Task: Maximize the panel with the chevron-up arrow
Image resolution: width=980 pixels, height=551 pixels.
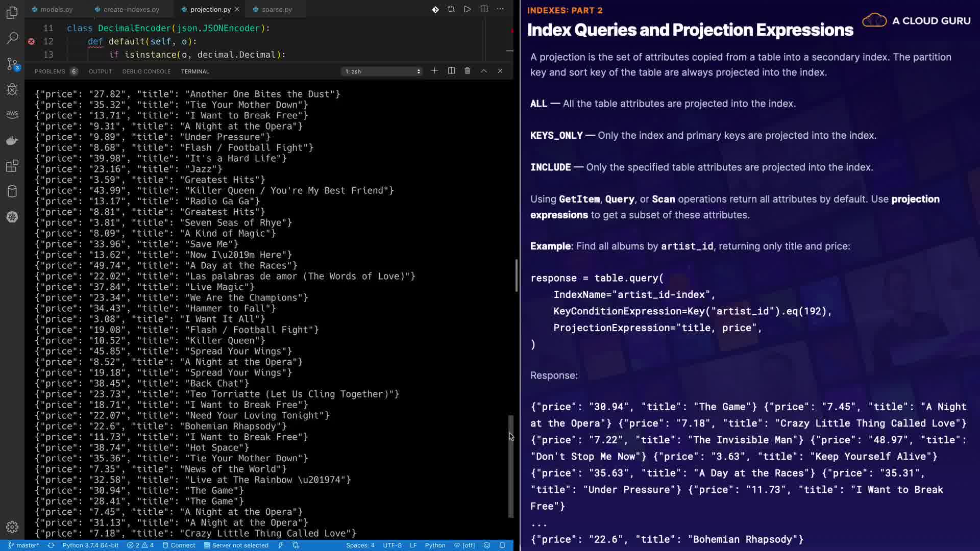Action: point(484,71)
